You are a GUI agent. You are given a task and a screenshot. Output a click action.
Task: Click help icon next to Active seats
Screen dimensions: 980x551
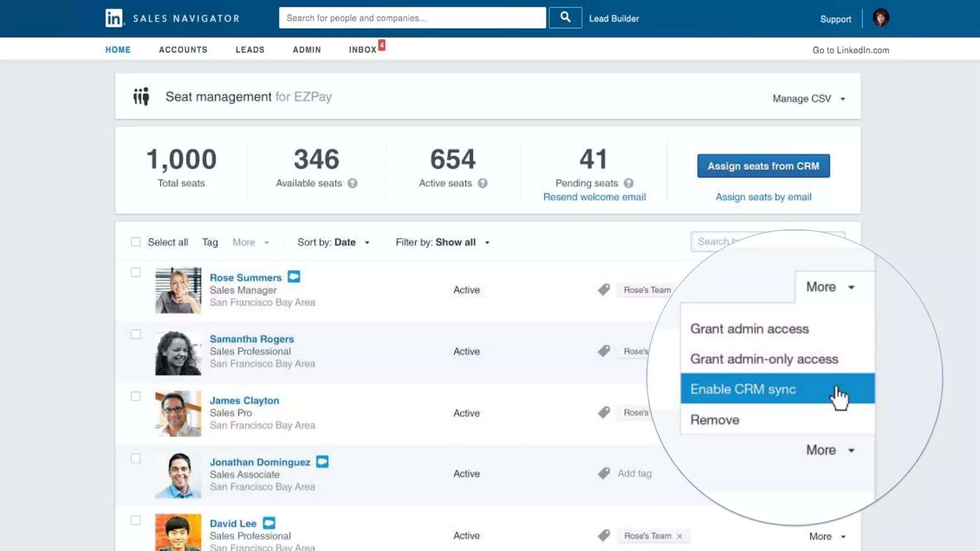(482, 183)
